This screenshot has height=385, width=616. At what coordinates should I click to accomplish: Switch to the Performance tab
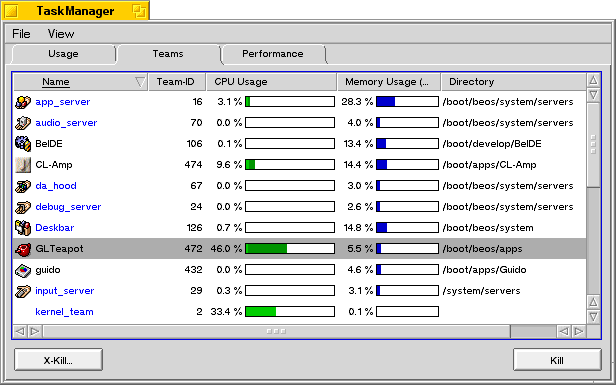pos(273,54)
